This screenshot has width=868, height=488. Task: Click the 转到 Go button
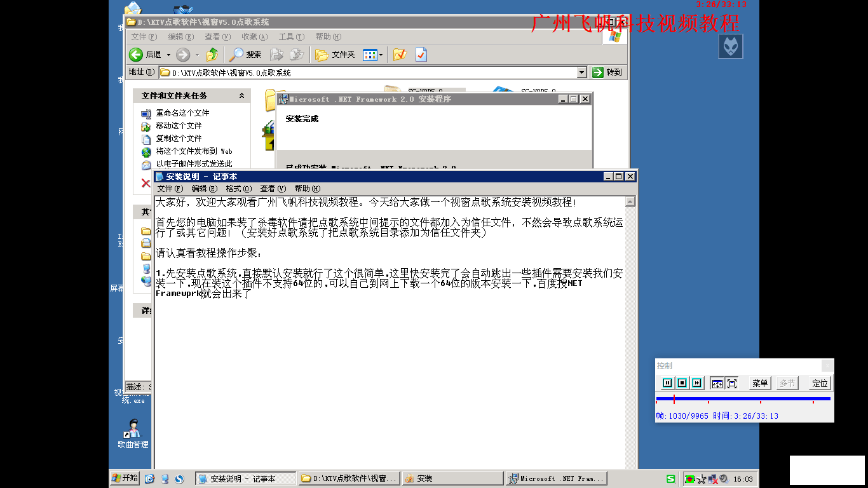607,72
